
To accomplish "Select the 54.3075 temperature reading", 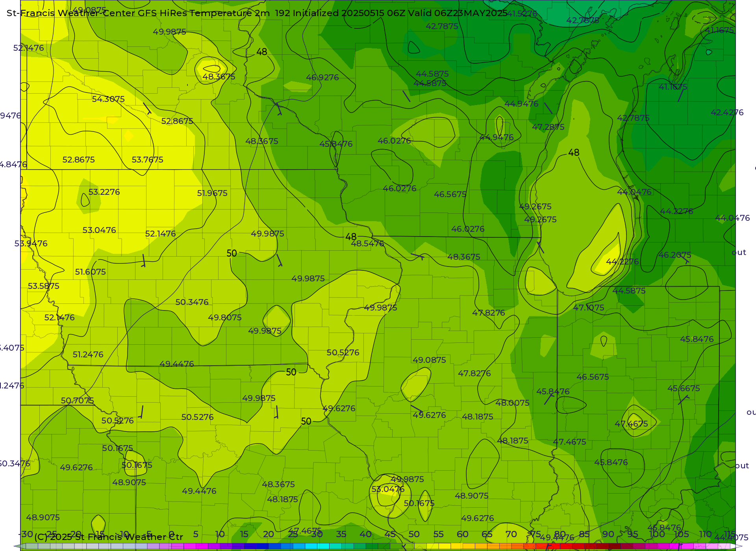I will point(108,99).
